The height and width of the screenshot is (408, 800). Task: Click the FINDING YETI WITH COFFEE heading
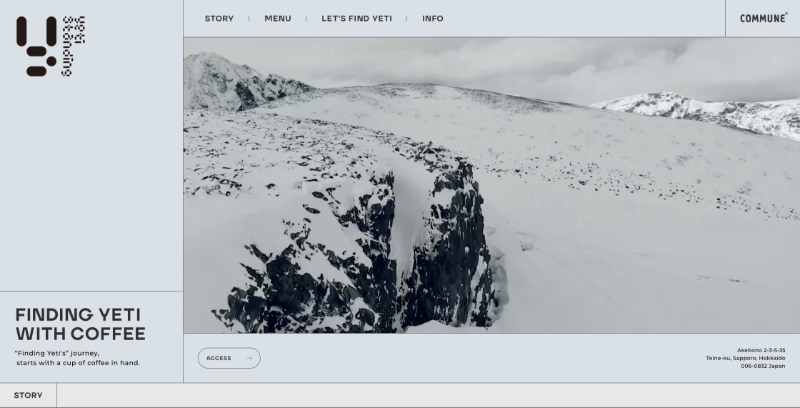pyautogui.click(x=80, y=324)
